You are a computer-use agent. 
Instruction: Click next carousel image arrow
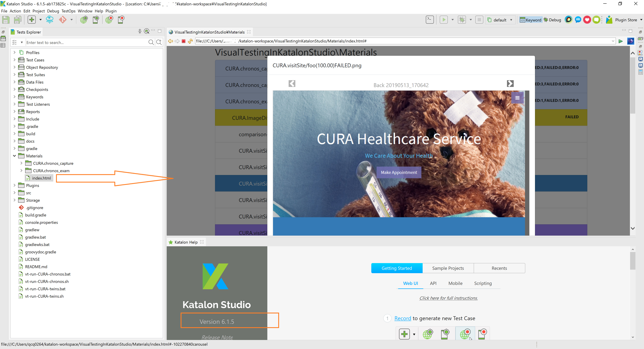tap(510, 83)
